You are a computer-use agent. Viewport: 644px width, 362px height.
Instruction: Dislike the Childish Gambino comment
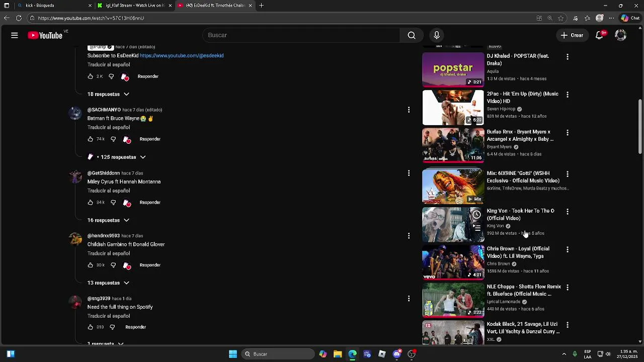click(x=113, y=265)
